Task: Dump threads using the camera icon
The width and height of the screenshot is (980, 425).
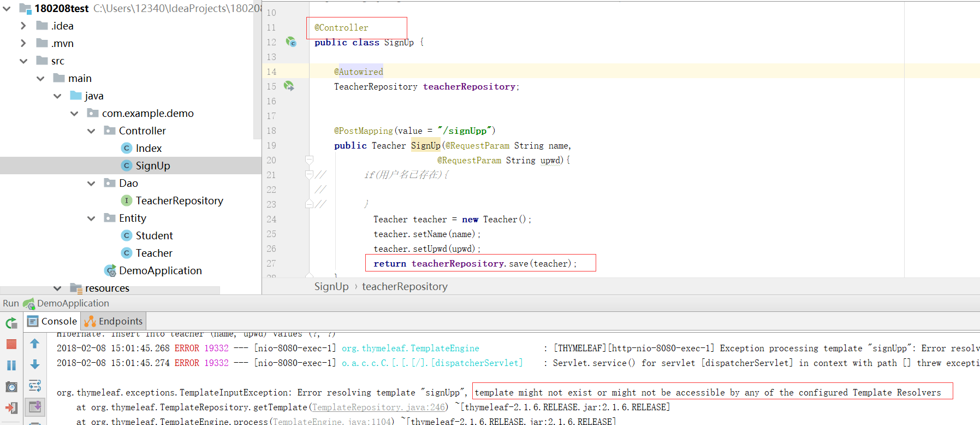Action: [11, 387]
